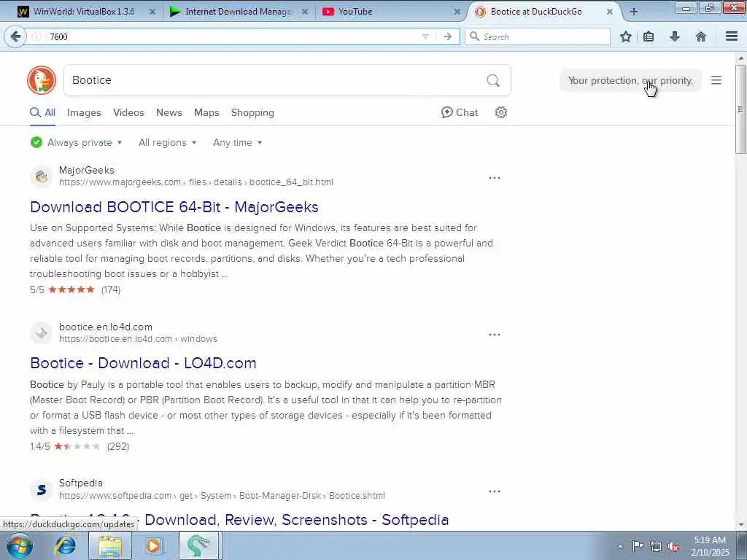Screen dimensions: 747x560
Task: Select the Maps results tab
Action: coord(206,112)
